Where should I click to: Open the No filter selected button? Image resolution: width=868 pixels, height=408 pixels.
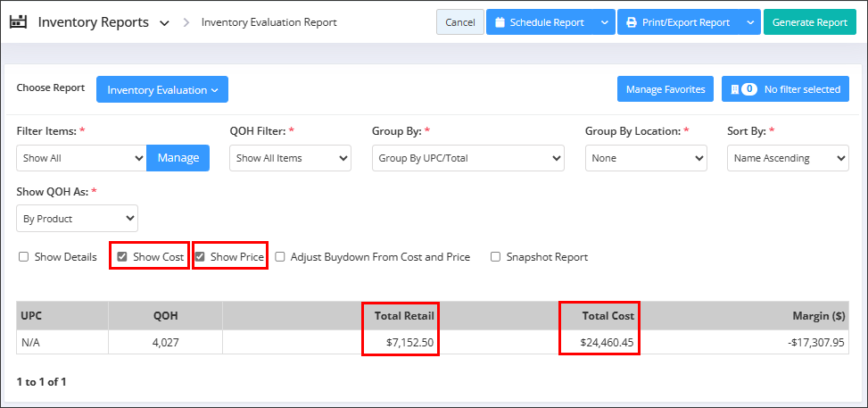785,89
